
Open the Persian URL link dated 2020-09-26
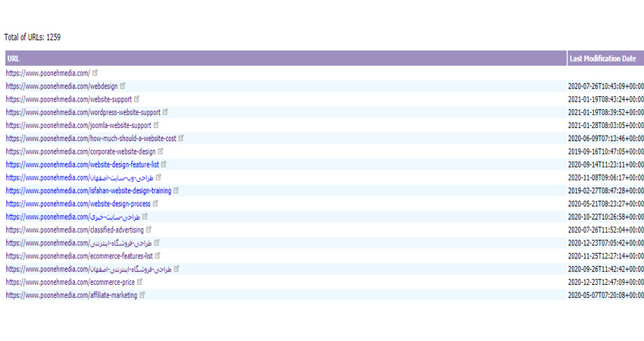89,269
